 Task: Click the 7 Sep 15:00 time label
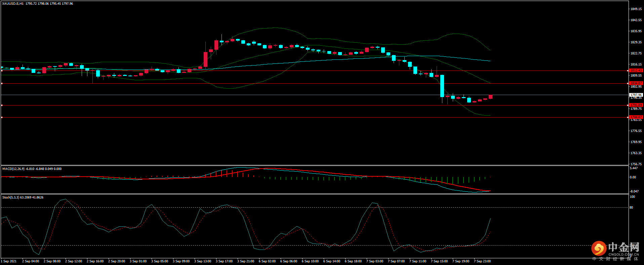click(x=439, y=261)
